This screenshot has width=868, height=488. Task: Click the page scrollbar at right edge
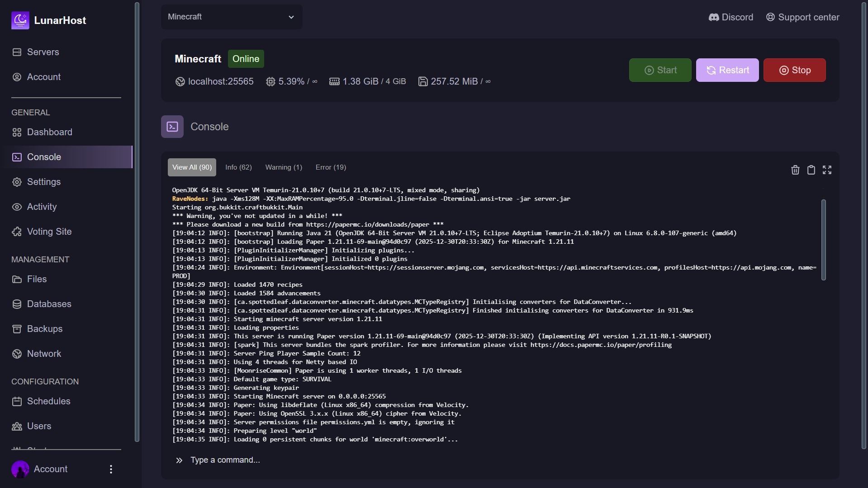[x=864, y=226]
